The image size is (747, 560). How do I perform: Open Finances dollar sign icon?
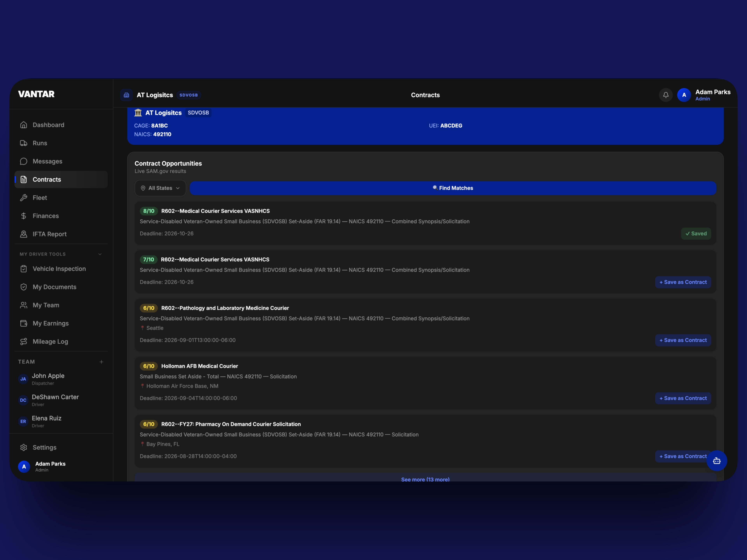coord(24,216)
